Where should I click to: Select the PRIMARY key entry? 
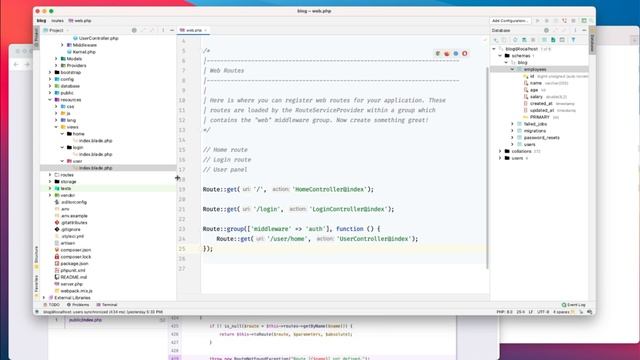[540, 118]
